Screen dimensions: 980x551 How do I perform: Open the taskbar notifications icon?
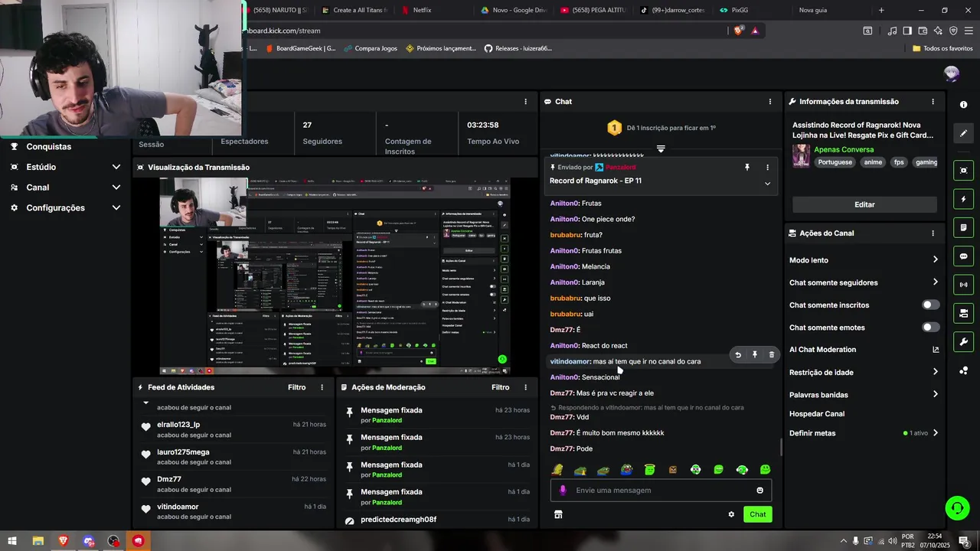pyautogui.click(x=963, y=541)
